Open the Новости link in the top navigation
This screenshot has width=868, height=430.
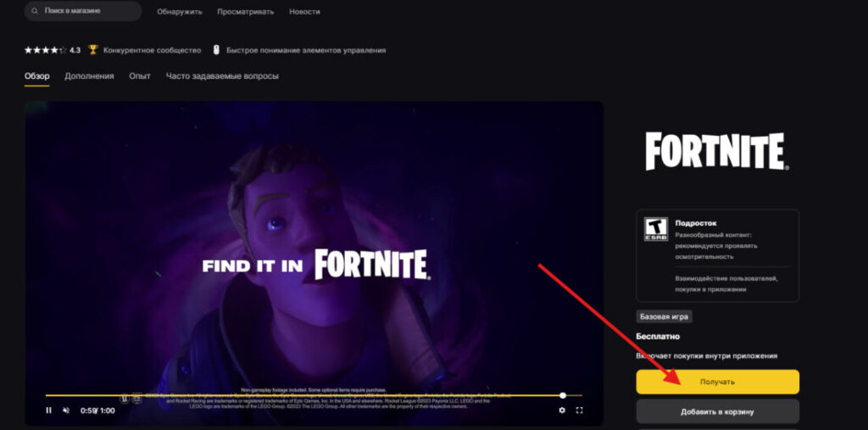[x=306, y=11]
